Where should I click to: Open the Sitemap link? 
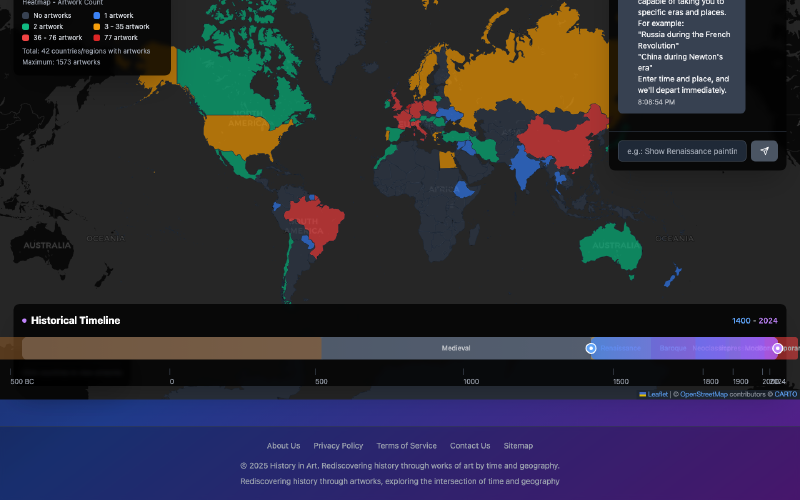(518, 446)
